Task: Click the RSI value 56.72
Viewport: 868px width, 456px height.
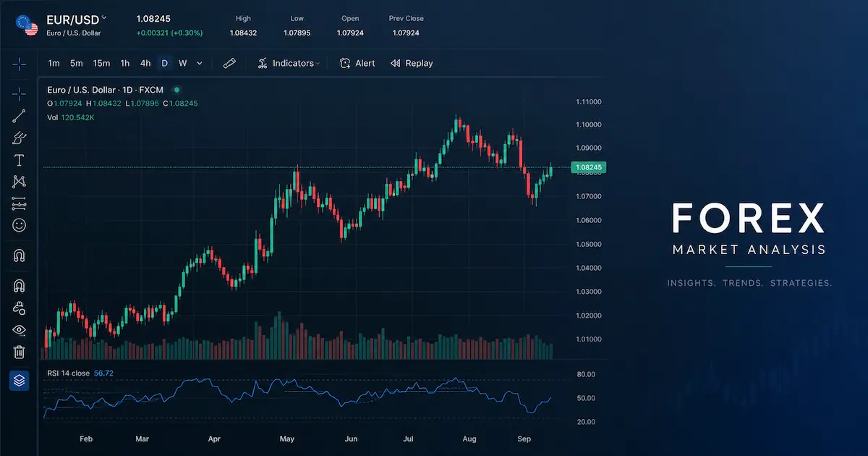Action: (103, 373)
